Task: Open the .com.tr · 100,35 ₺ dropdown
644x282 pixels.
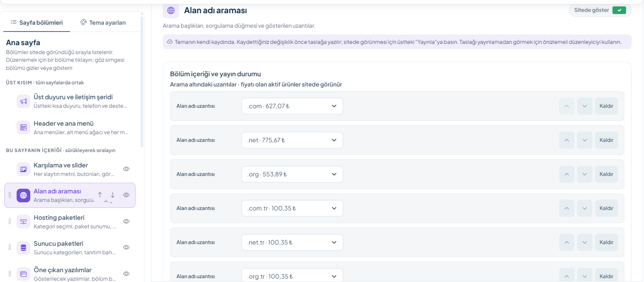Action: click(292, 208)
